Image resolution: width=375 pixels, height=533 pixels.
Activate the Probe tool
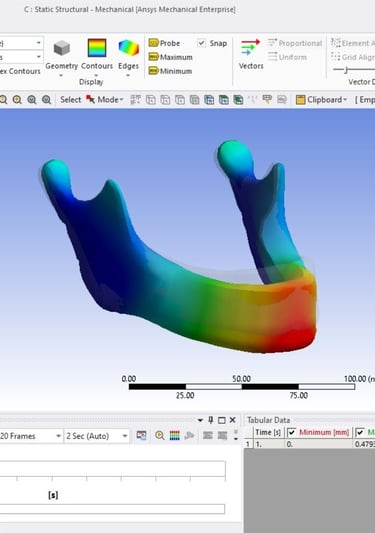point(165,43)
